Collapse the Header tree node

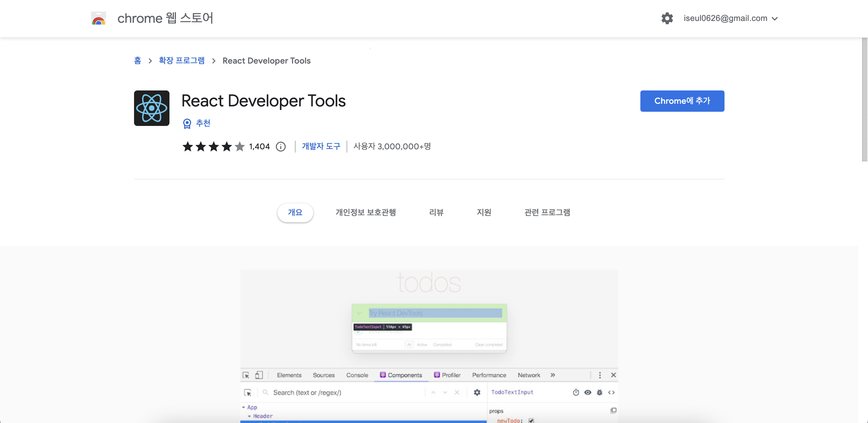coord(249,416)
